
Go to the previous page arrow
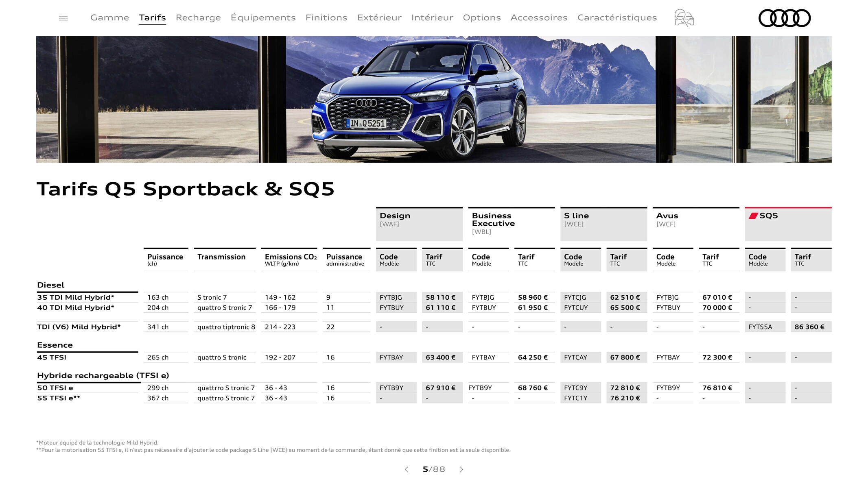[x=407, y=469]
